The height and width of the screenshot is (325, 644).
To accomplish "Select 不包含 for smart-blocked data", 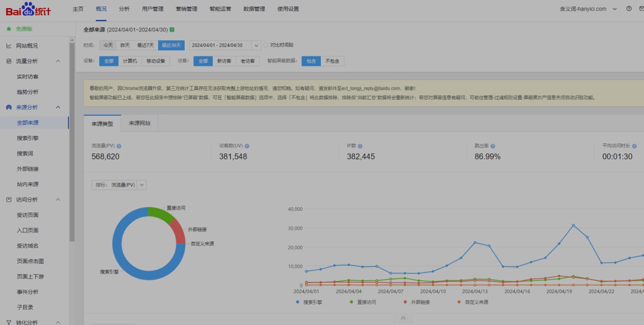I will (332, 61).
